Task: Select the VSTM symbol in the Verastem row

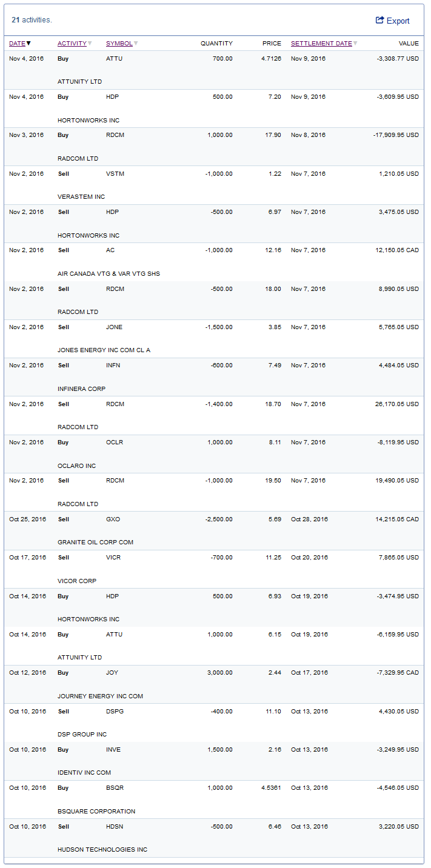Action: [x=115, y=173]
